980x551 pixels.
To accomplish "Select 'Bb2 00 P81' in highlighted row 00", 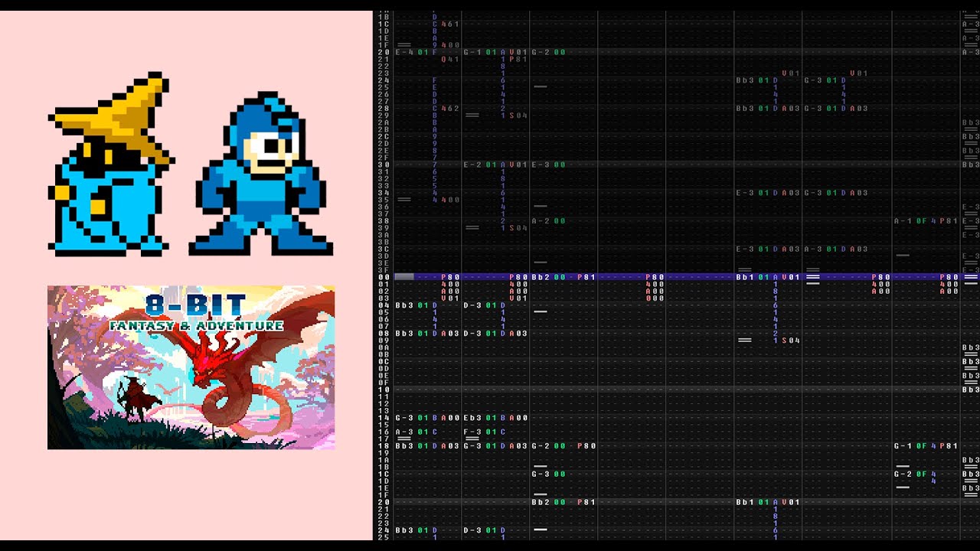I will click(x=563, y=277).
